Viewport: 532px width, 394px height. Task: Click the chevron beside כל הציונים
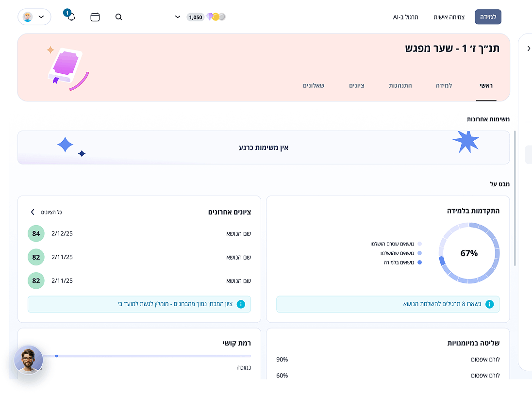pyautogui.click(x=33, y=212)
